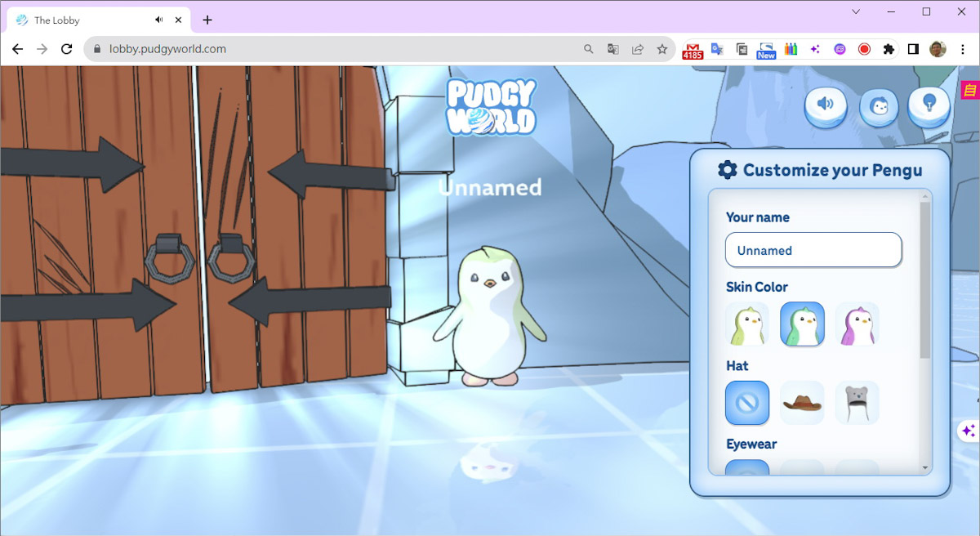Open the penguin avatar button
Viewport: 980px width, 536px height.
[880, 105]
